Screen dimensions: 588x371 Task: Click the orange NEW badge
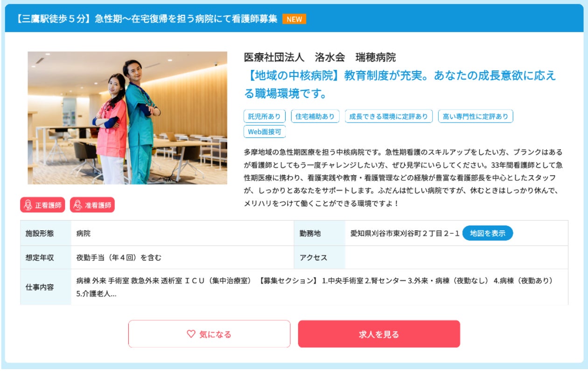[x=294, y=19]
